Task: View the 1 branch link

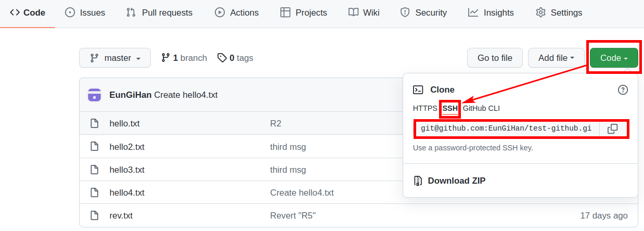Action: tap(184, 58)
